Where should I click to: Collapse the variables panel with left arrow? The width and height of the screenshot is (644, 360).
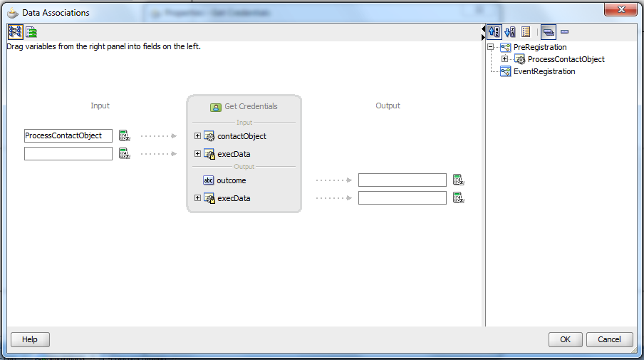(x=483, y=29)
